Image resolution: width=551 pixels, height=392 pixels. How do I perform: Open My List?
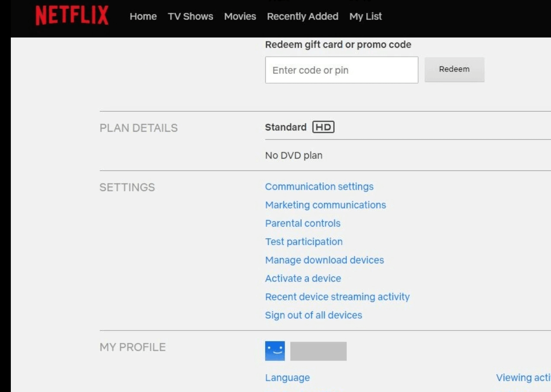pos(365,16)
